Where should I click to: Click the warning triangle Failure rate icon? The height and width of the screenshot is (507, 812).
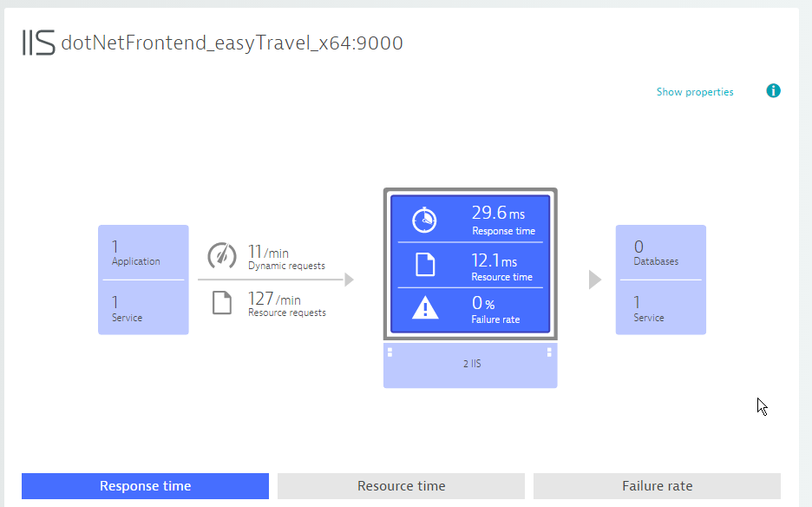pyautogui.click(x=425, y=307)
